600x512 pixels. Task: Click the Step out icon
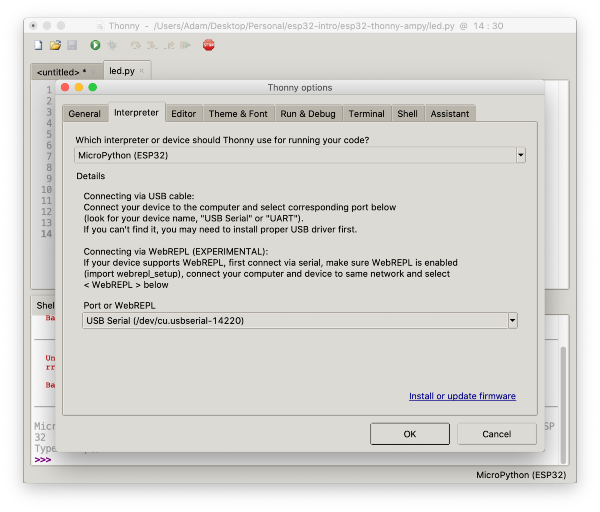[169, 45]
